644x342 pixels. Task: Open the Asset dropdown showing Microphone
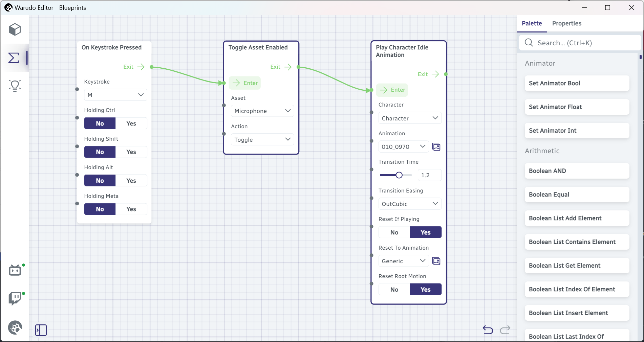point(262,111)
